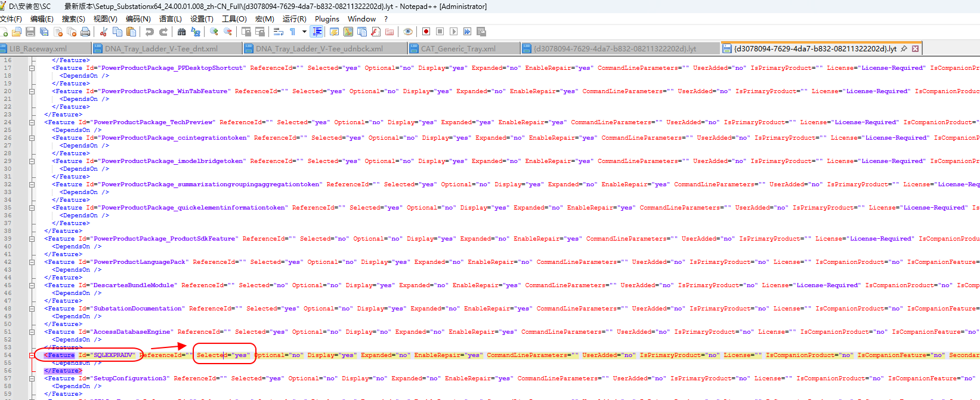The width and height of the screenshot is (980, 400).
Task: Redo the last undone edit
Action: pyautogui.click(x=163, y=32)
